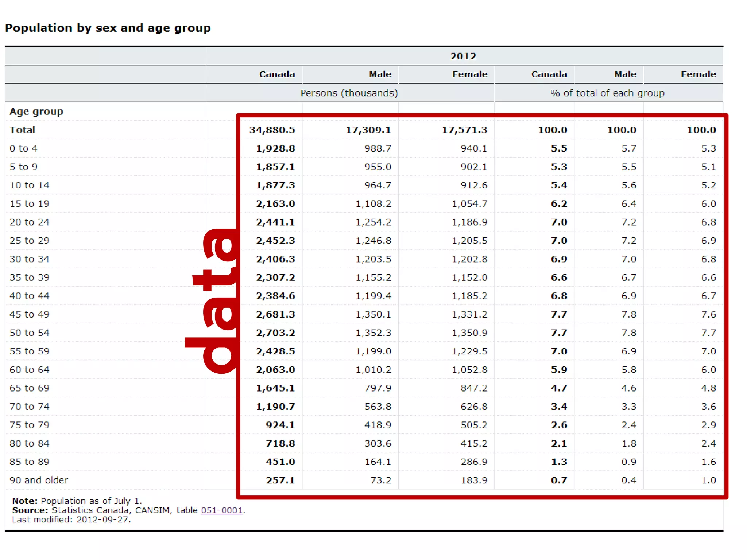Select the 90 and older row label
This screenshot has width=747, height=560.
coord(39,480)
